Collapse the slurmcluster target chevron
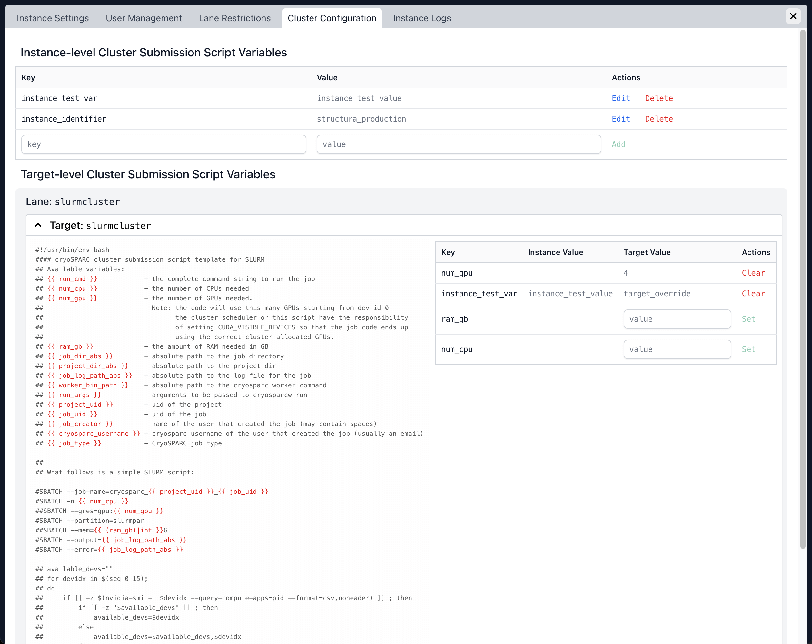This screenshot has height=644, width=812. pyautogui.click(x=38, y=225)
